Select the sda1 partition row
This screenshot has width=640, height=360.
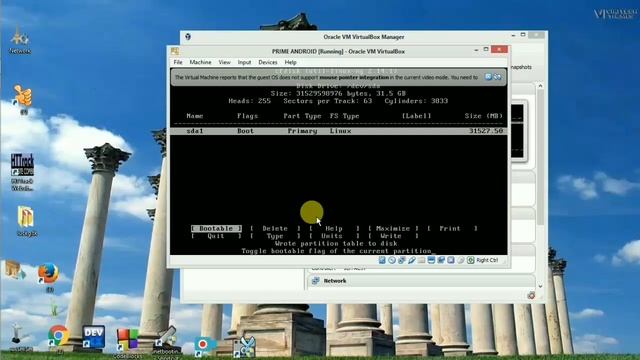click(x=339, y=131)
